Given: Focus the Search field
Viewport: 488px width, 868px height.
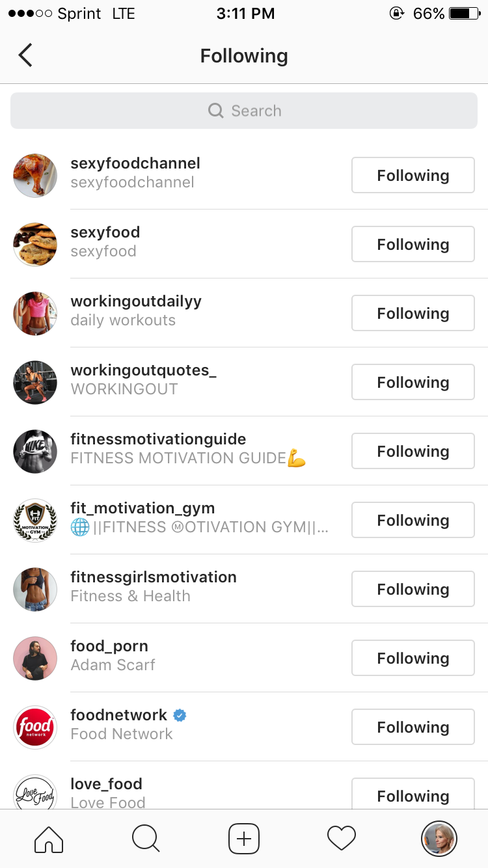Looking at the screenshot, I should click(244, 111).
